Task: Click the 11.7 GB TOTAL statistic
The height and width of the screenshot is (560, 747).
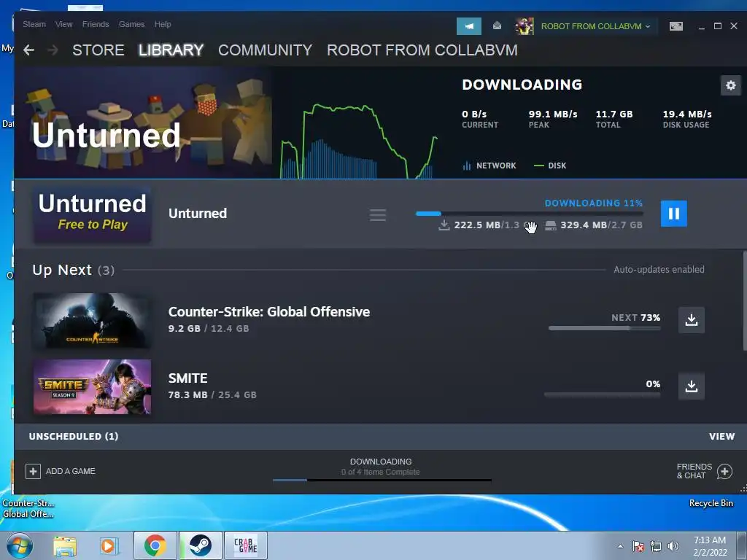Action: [x=614, y=119]
